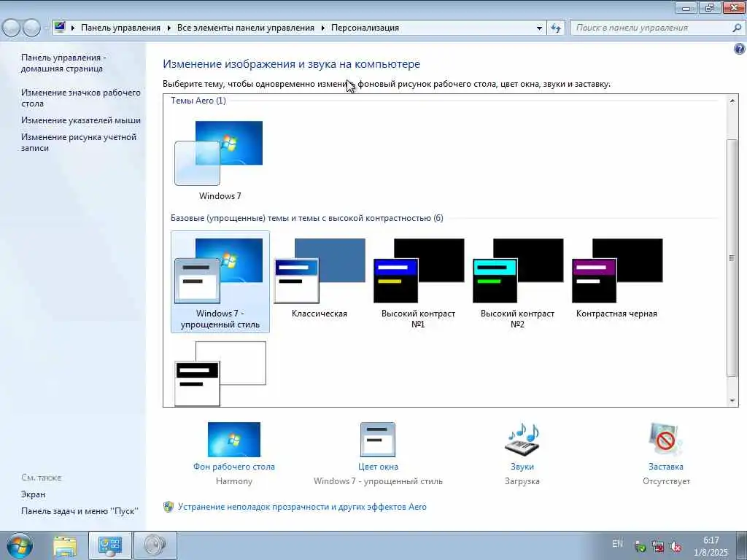Click the Отсутствует screensaver status text

[x=666, y=481]
